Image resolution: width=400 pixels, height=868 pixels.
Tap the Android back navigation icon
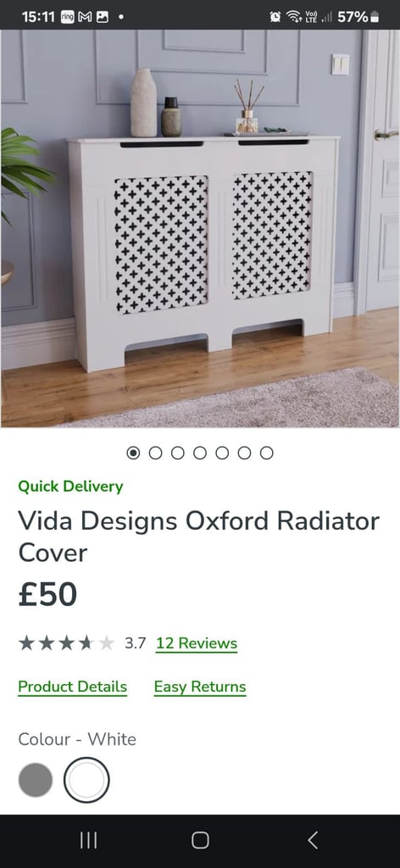click(313, 840)
